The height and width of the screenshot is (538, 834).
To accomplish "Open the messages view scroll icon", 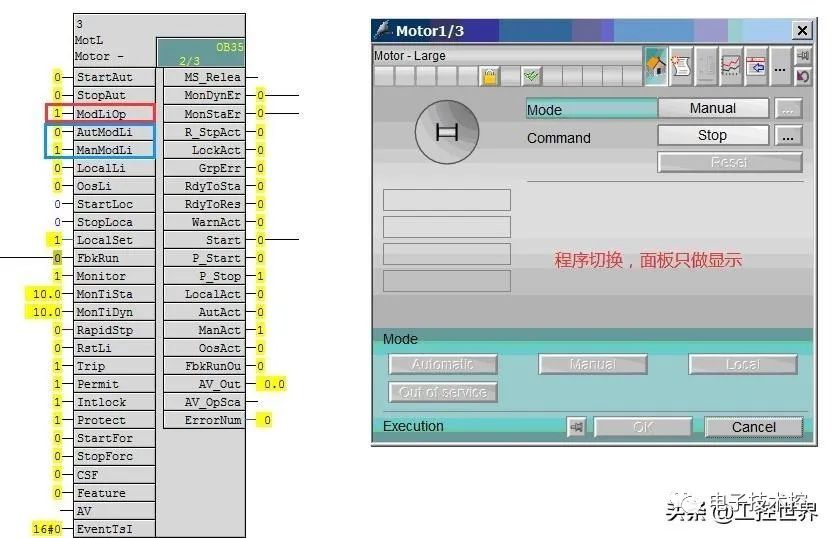I will click(x=681, y=67).
